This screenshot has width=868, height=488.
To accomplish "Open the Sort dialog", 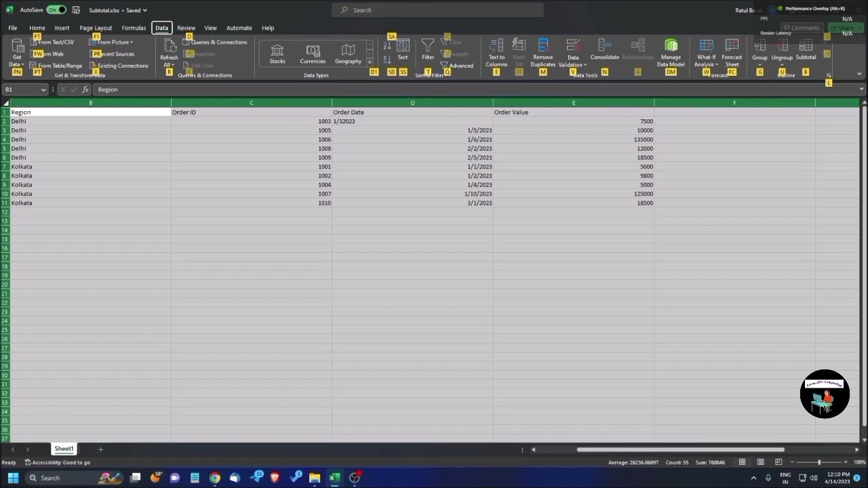I will 403,50.
